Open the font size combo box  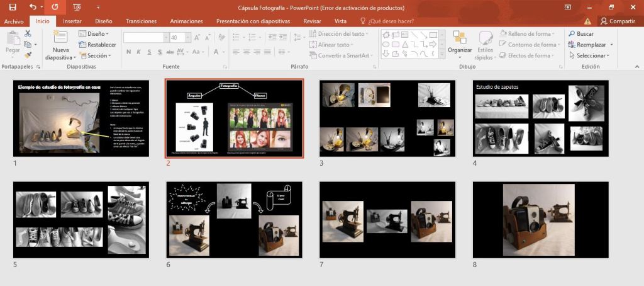[x=179, y=38]
